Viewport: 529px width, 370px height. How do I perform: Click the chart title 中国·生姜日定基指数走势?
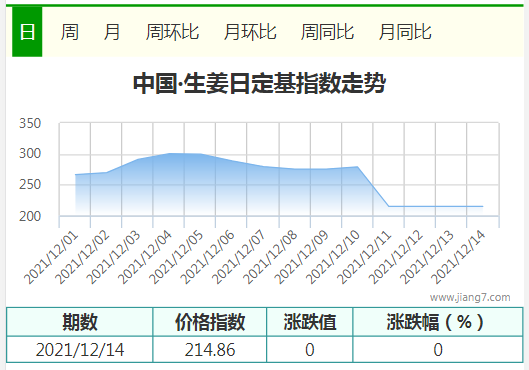click(259, 83)
